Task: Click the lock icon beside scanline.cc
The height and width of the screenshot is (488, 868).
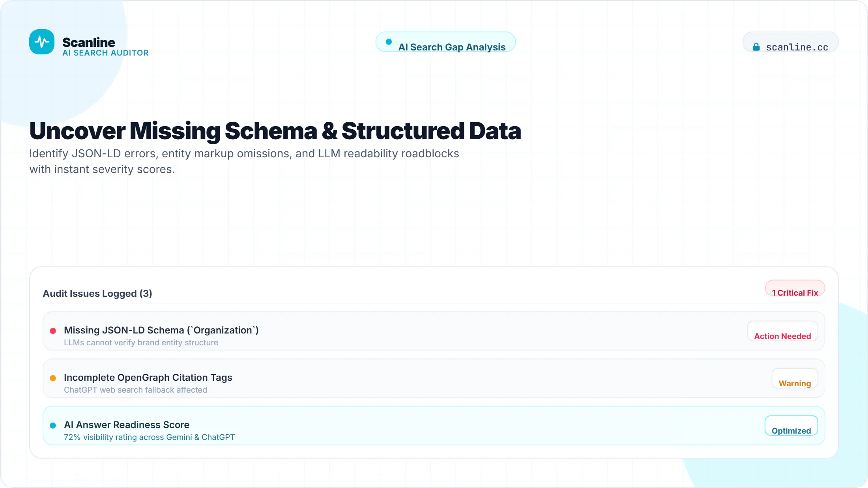Action: [756, 47]
